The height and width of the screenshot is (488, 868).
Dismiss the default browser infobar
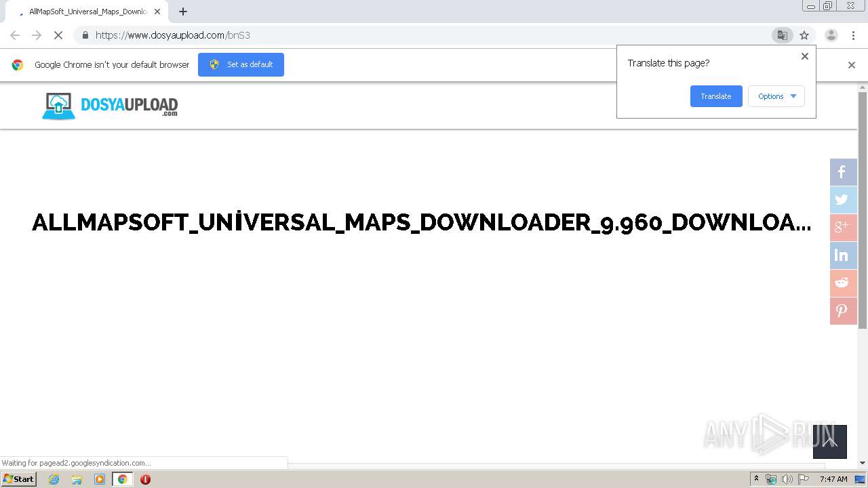(852, 65)
